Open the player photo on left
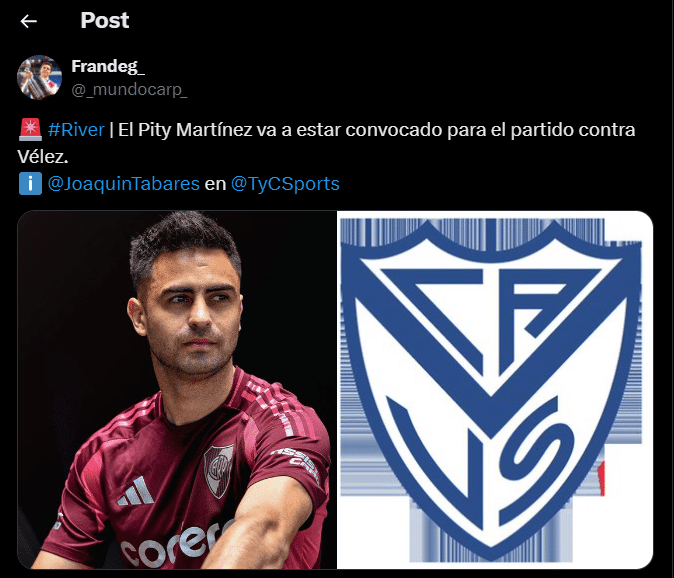This screenshot has width=674, height=578. point(177,390)
